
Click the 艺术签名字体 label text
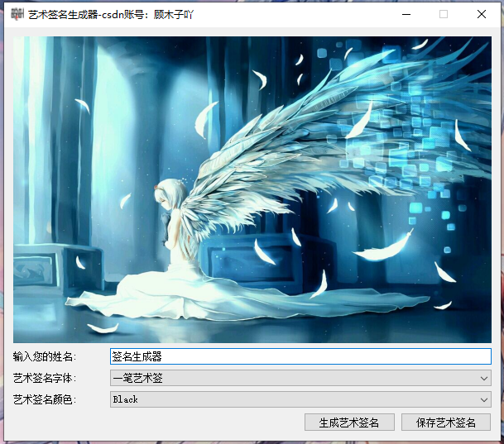[x=45, y=378]
